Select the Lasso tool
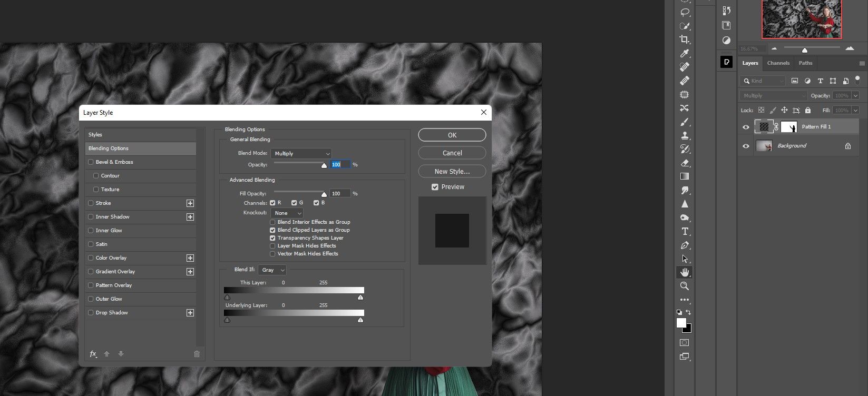868x396 pixels. [x=685, y=12]
